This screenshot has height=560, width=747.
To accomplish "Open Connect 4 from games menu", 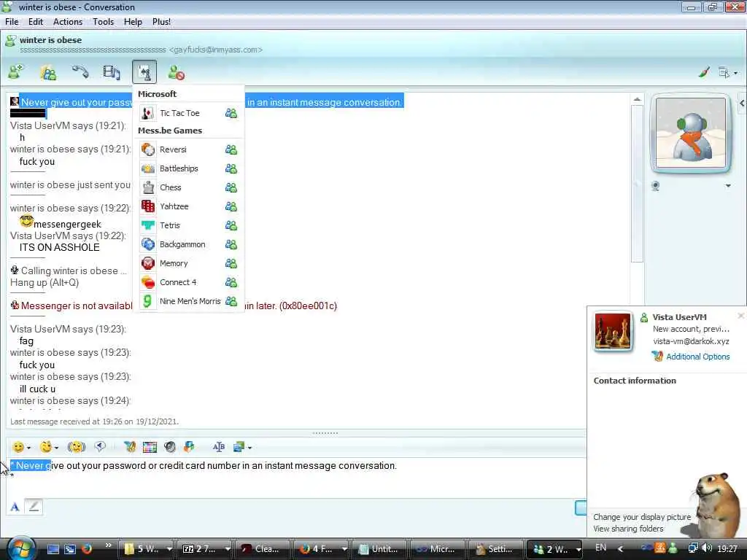I will point(178,282).
